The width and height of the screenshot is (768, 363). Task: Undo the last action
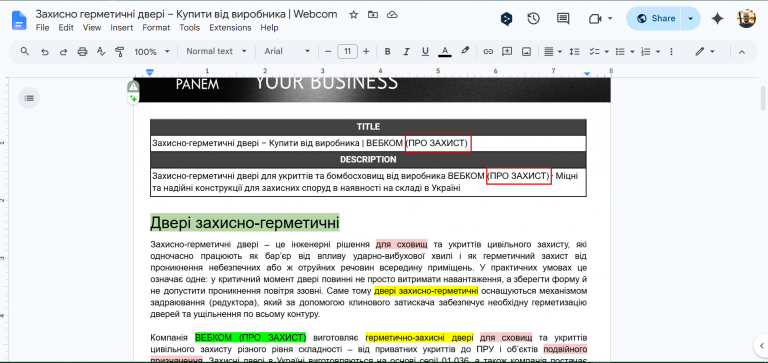coord(45,51)
